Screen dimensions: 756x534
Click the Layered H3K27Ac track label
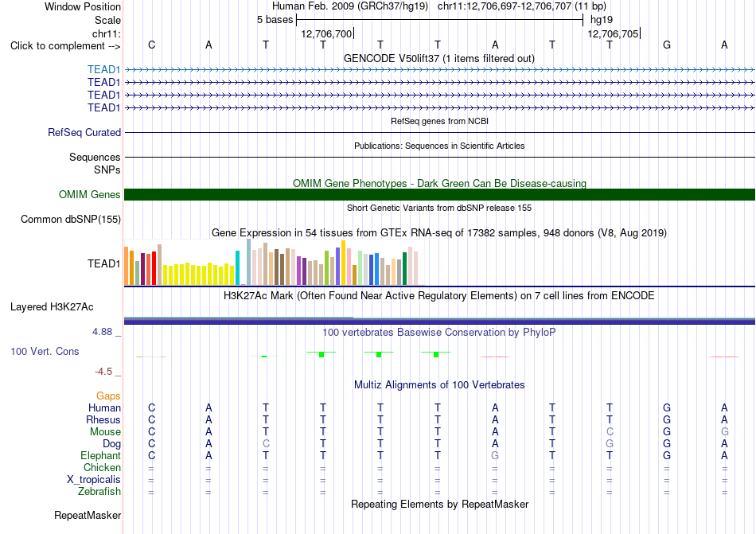click(x=52, y=307)
